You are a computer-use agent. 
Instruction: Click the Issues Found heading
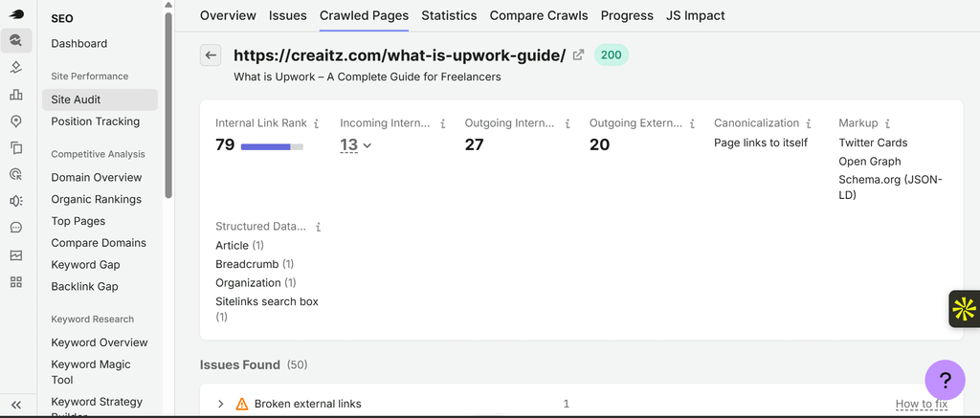(240, 364)
